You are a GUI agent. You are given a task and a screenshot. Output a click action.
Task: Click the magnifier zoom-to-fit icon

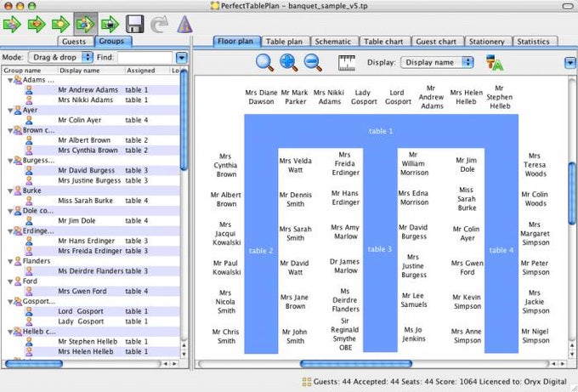264,62
